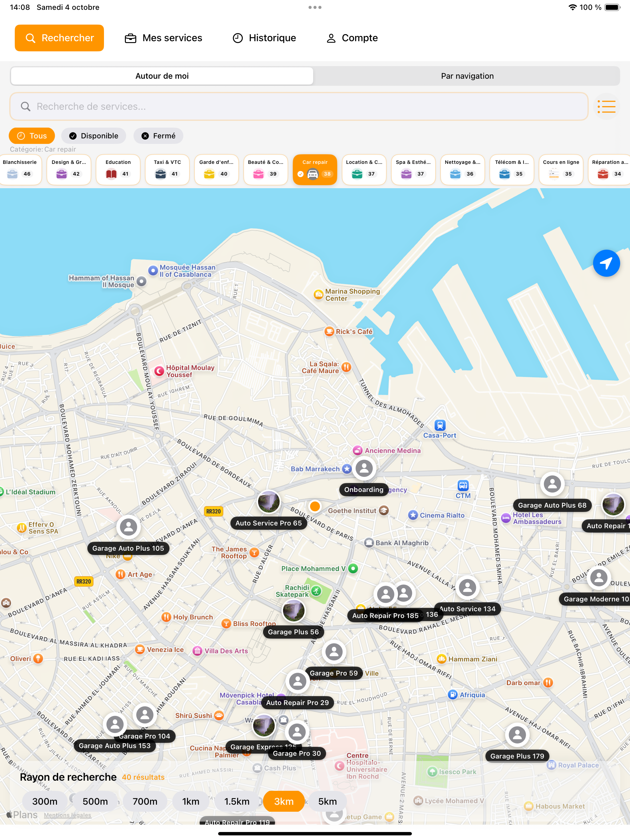Choose the Garde d'enf... category card
630x840 pixels.
pyautogui.click(x=217, y=169)
